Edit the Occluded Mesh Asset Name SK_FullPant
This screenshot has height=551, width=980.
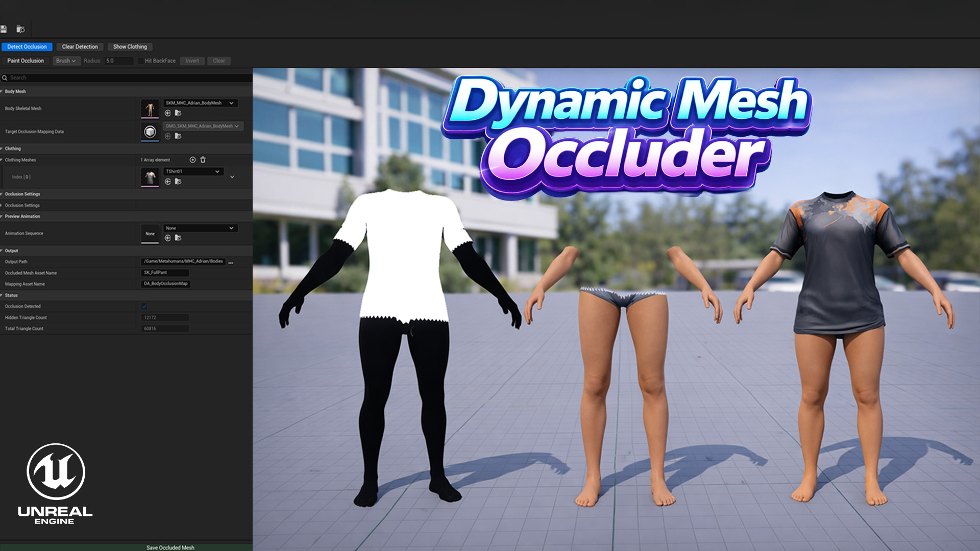pyautogui.click(x=164, y=272)
